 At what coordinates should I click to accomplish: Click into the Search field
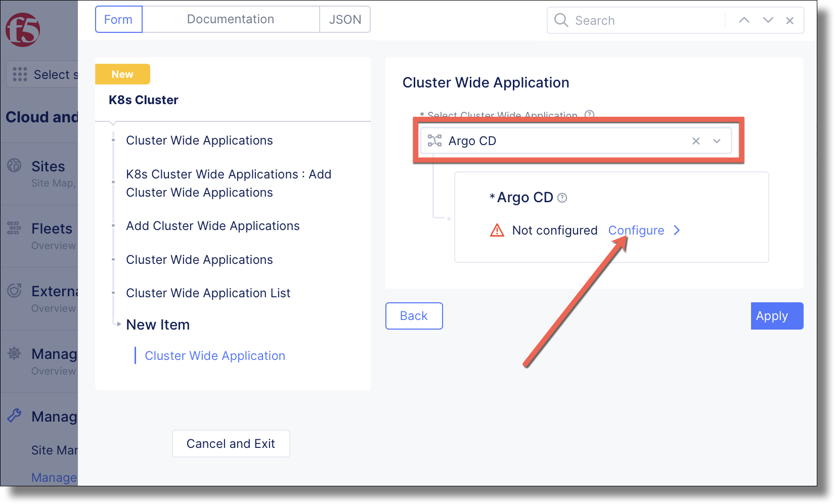[x=647, y=20]
